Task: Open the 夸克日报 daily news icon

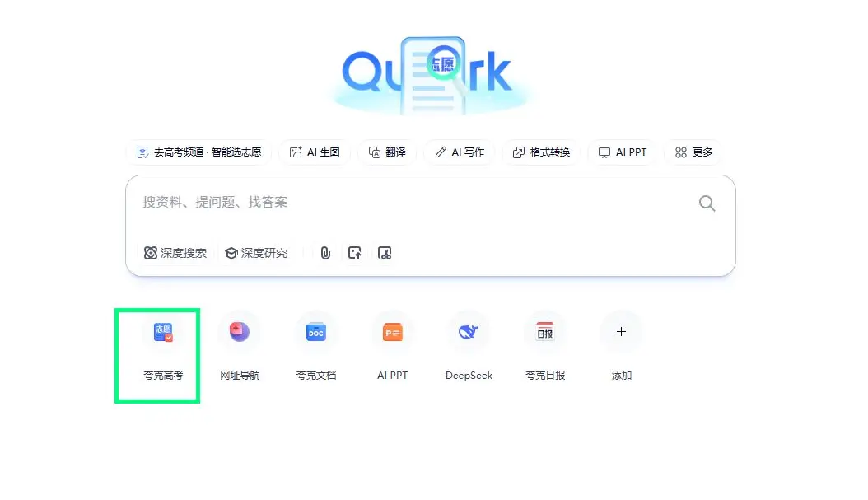Action: (545, 332)
